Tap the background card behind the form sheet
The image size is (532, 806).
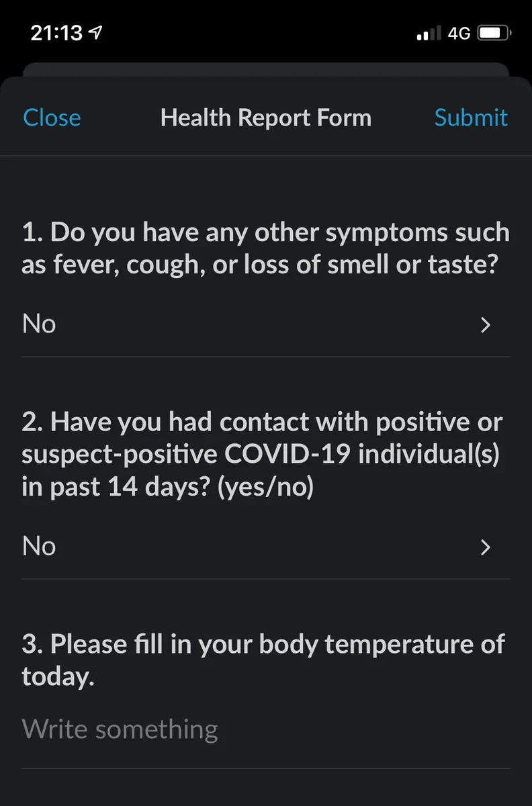tap(266, 69)
